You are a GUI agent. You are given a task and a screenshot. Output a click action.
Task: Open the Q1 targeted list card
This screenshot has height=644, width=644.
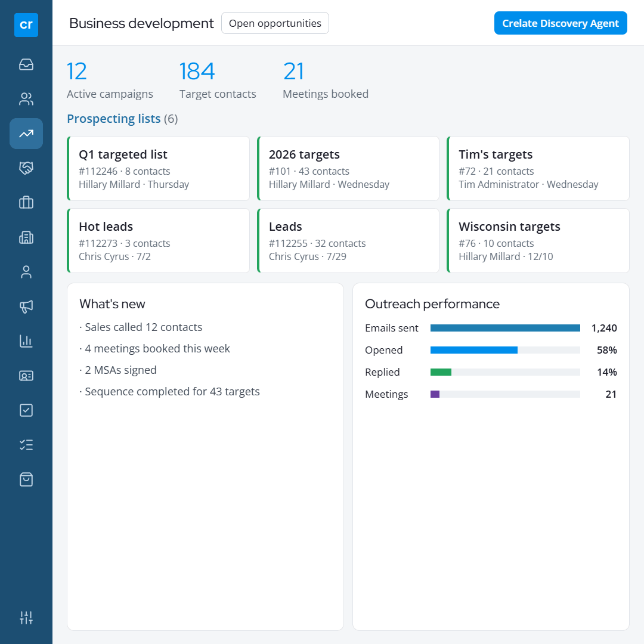tap(158, 168)
